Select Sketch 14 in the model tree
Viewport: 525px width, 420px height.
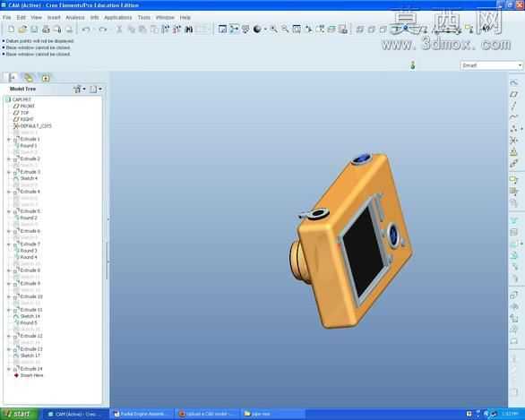[x=27, y=316]
